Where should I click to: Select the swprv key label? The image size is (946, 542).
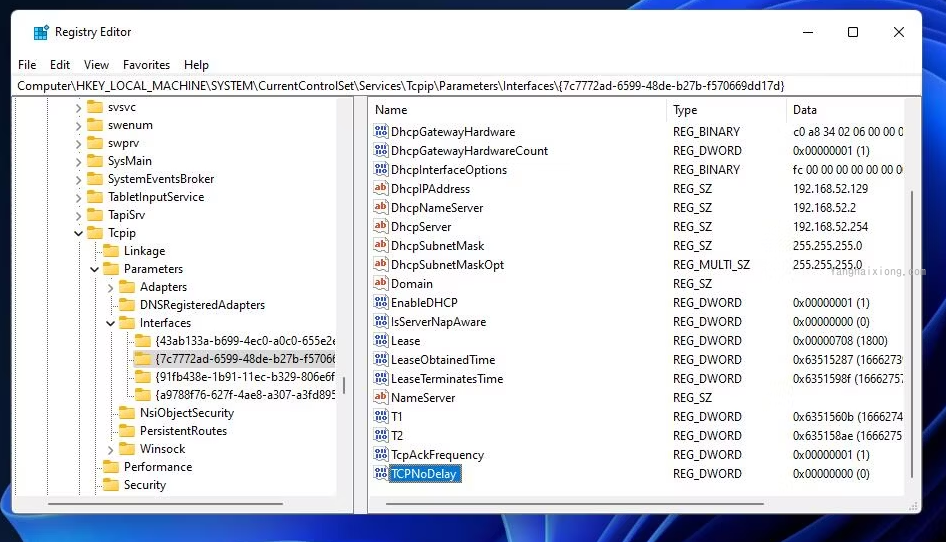click(123, 143)
